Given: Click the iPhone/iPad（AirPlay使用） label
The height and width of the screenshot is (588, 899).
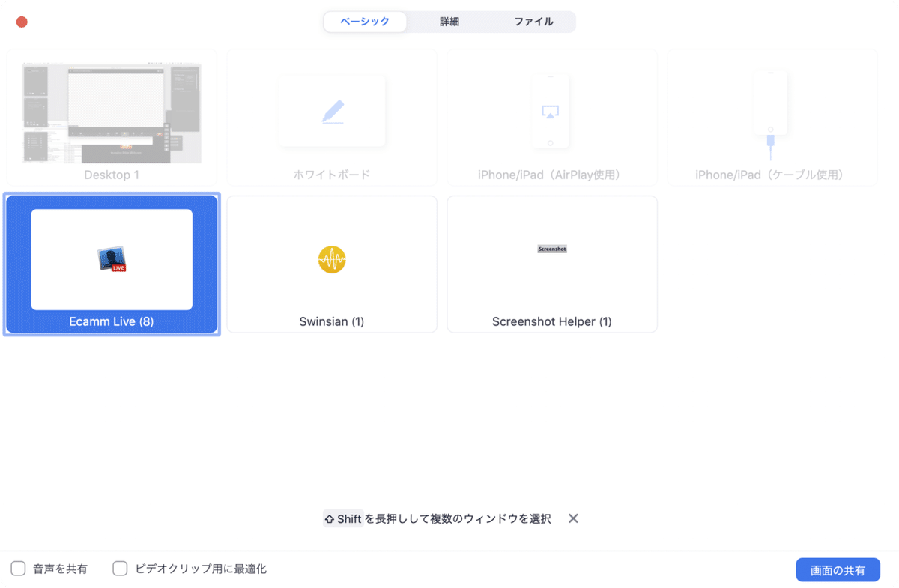Looking at the screenshot, I should pos(552,175).
